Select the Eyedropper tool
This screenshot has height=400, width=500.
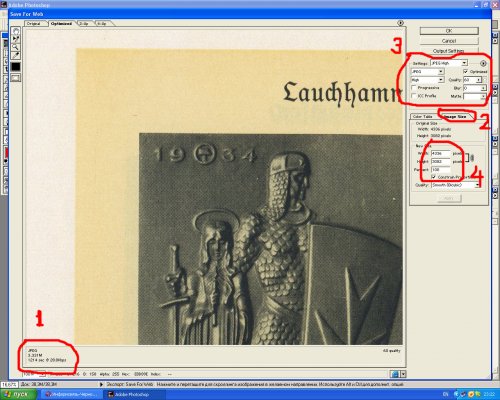coord(16,55)
